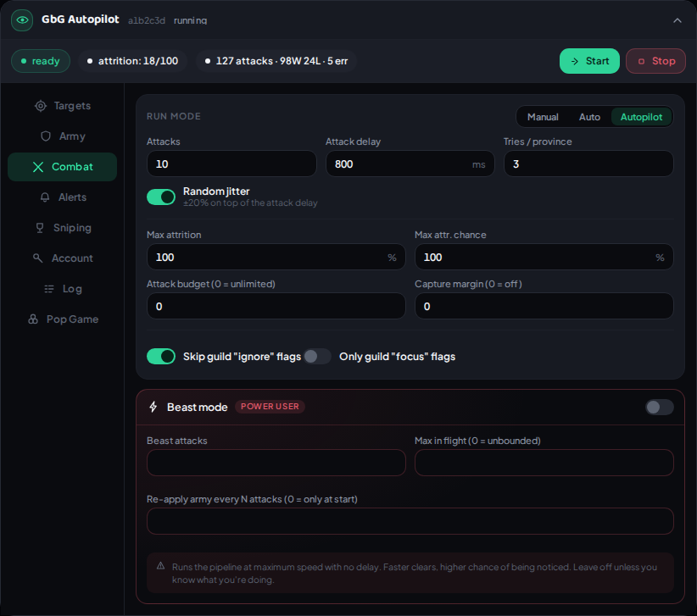Click the Sniping trophy icon
The height and width of the screenshot is (616, 697).
pos(40,228)
